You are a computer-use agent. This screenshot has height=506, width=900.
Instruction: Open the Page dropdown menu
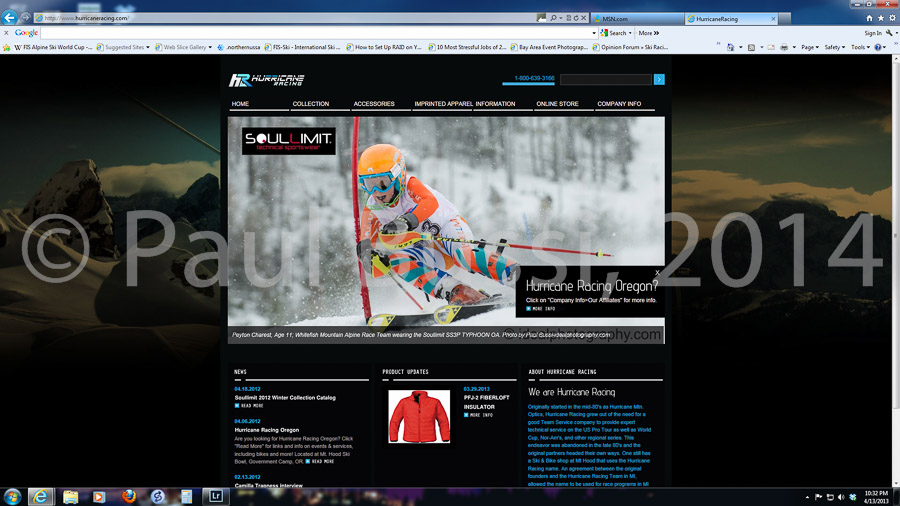pos(810,48)
